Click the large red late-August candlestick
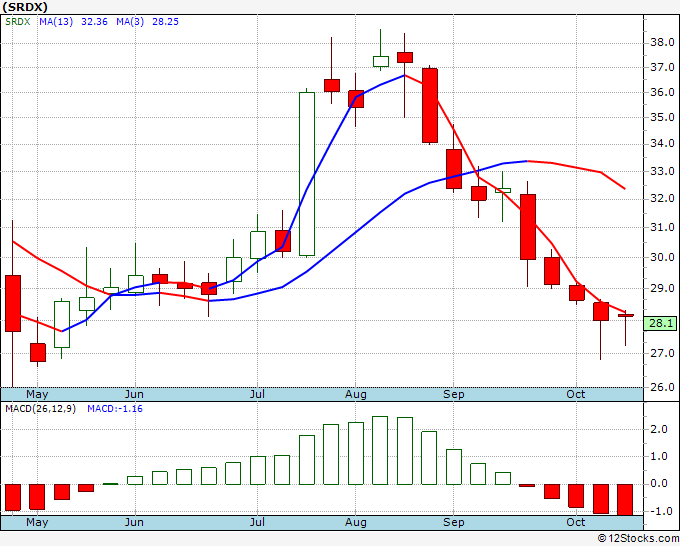 coord(430,105)
